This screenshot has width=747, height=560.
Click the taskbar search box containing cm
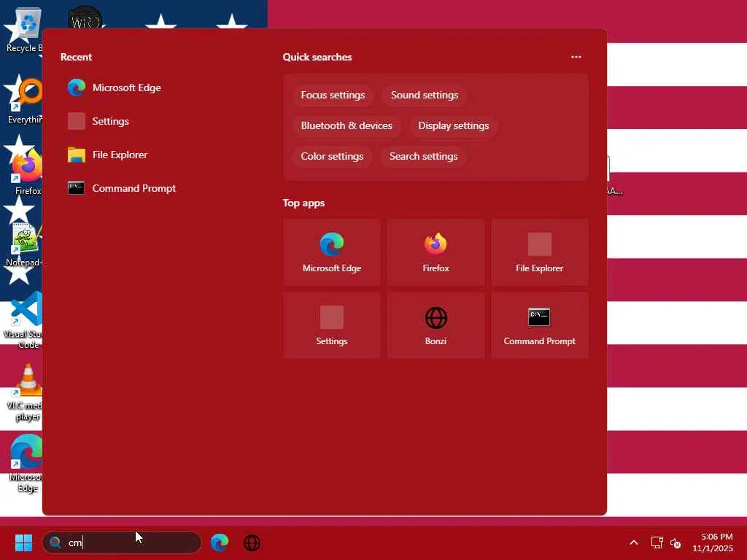click(x=122, y=542)
